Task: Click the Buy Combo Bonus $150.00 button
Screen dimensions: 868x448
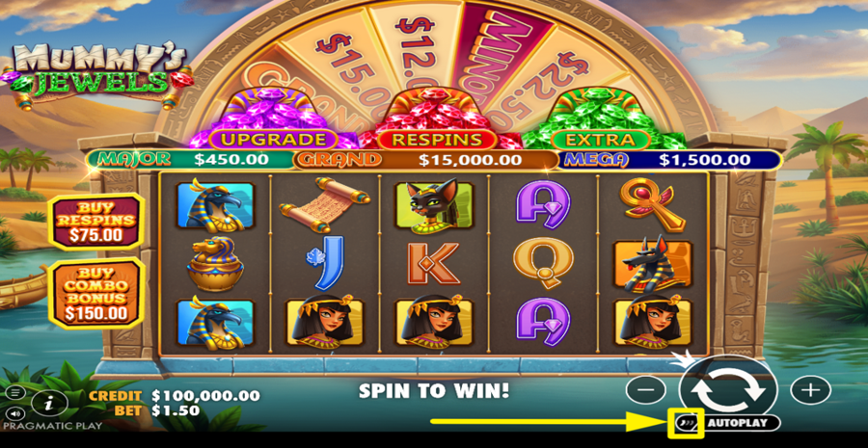Action: (96, 293)
